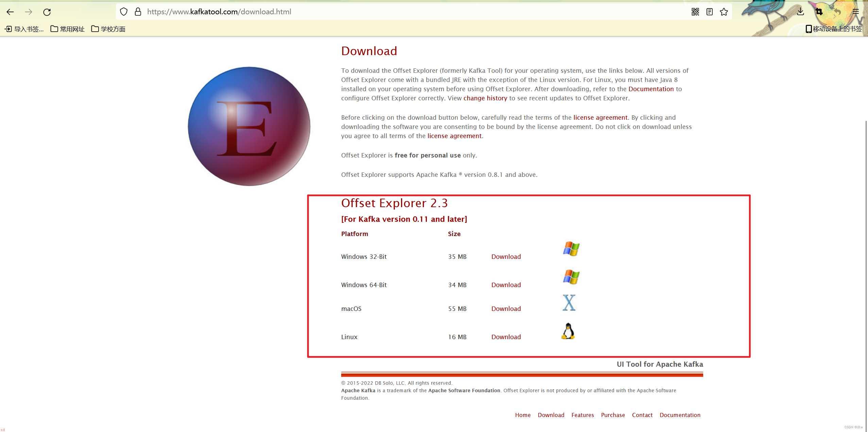
Task: Click the Linux Download link
Action: [505, 337]
